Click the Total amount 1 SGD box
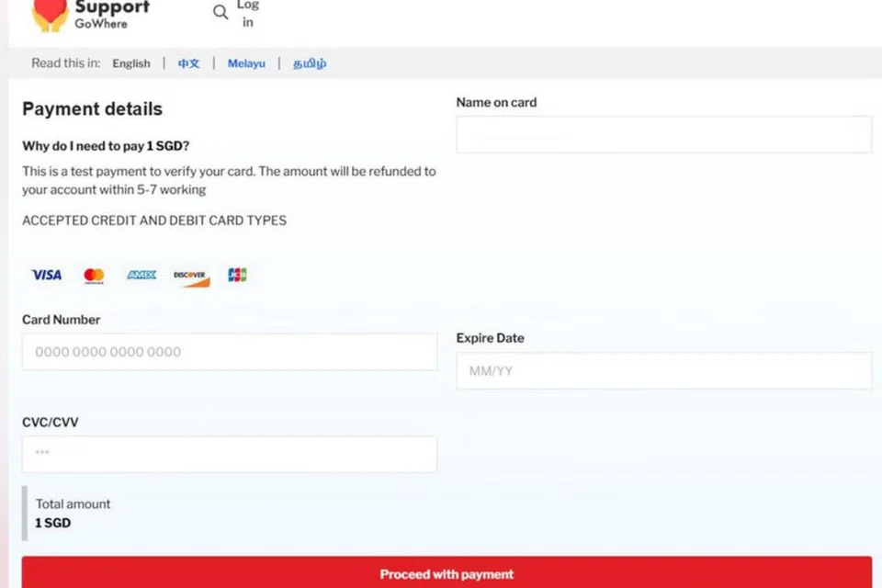The height and width of the screenshot is (588, 882). [x=73, y=514]
